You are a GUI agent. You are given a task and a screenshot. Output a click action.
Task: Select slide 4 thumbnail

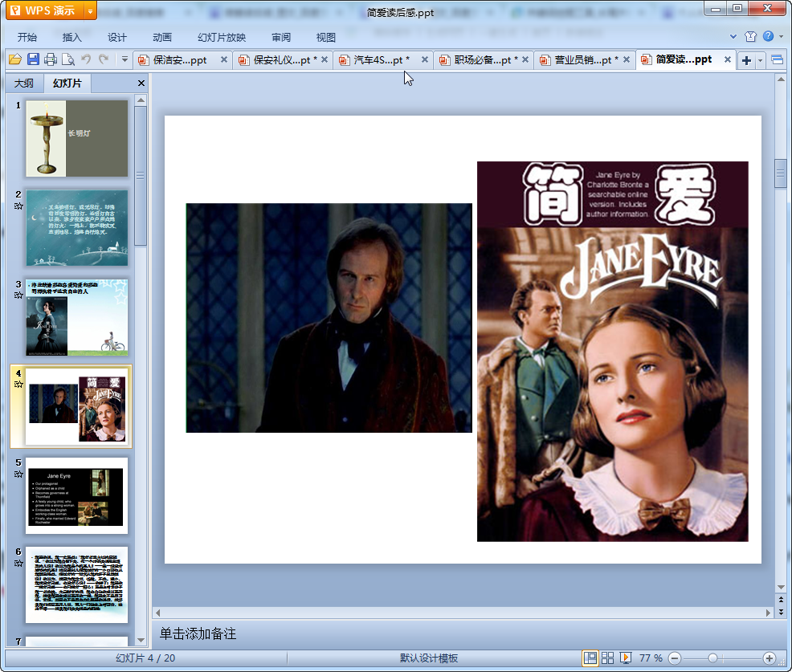[77, 406]
